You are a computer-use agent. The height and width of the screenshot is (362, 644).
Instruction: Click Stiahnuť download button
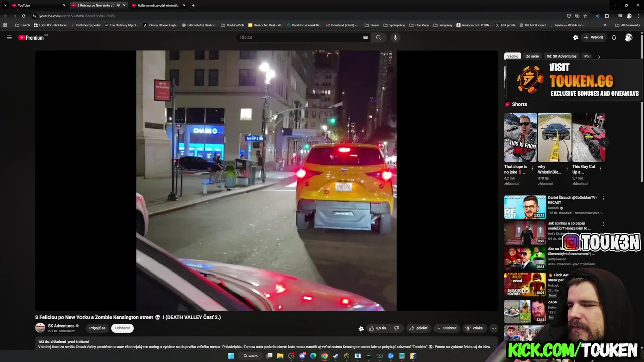pyautogui.click(x=447, y=328)
